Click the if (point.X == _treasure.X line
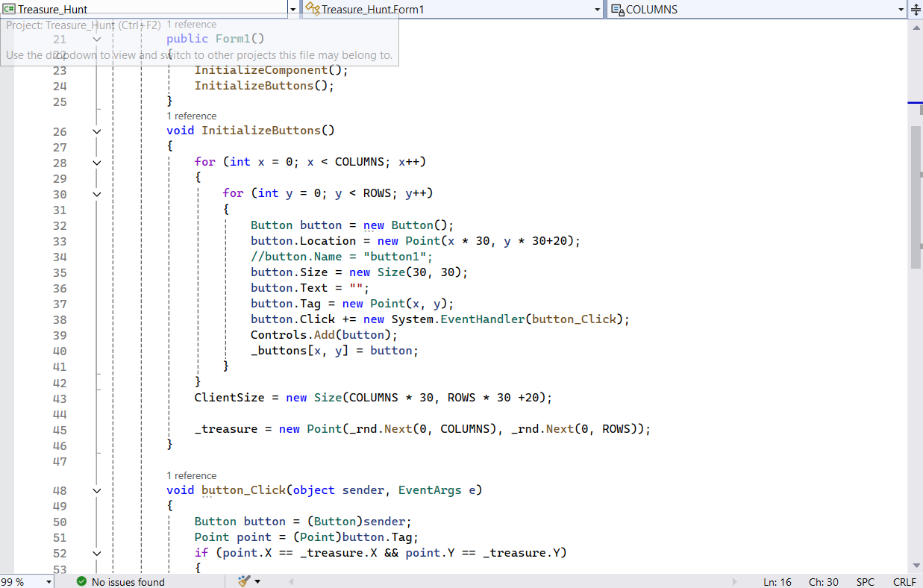Image resolution: width=923 pixels, height=588 pixels. (x=381, y=553)
